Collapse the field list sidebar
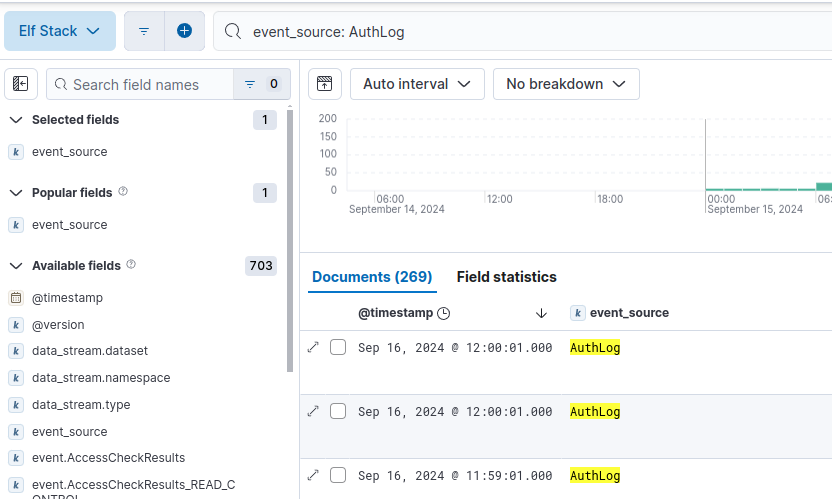The width and height of the screenshot is (832, 499). pyautogui.click(x=21, y=84)
